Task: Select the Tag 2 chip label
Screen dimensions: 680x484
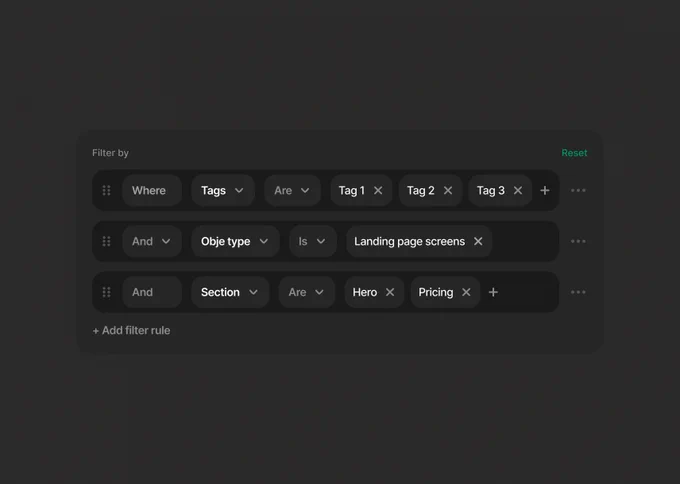Action: pyautogui.click(x=421, y=190)
